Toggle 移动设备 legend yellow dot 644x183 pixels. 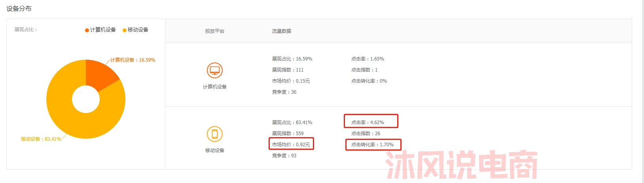click(x=125, y=30)
